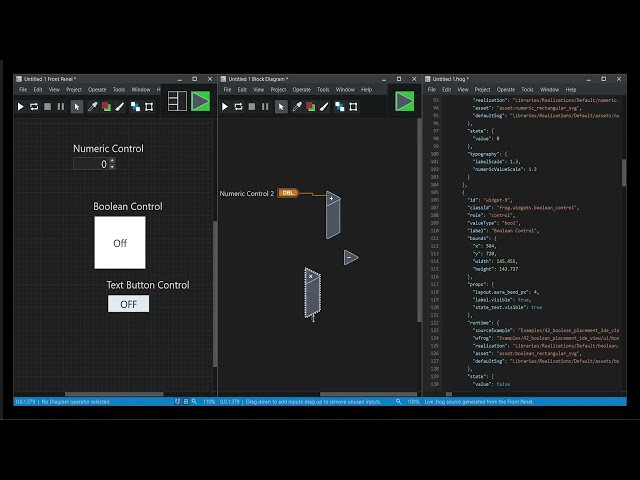Click 100% zoom value in Block Diagram
Viewport: 640px width, 480px height.
[413, 402]
